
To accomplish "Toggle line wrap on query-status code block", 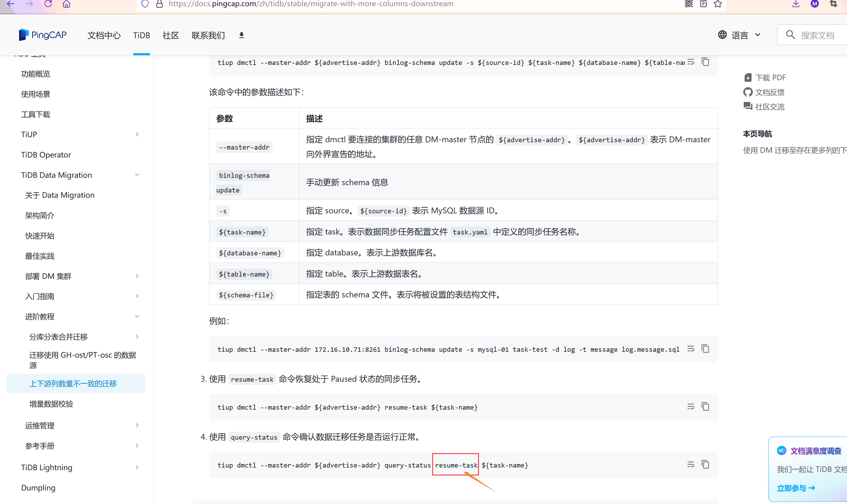I will [x=691, y=464].
